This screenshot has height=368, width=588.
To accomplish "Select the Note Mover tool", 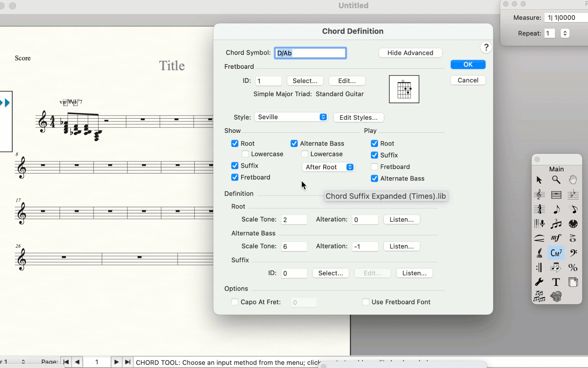I will (x=556, y=267).
